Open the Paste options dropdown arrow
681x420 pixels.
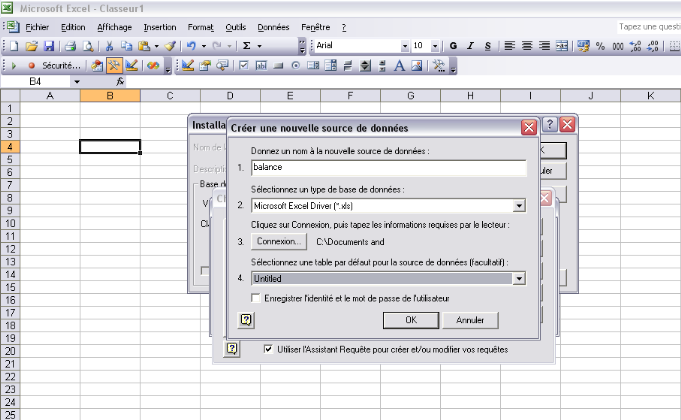point(157,46)
